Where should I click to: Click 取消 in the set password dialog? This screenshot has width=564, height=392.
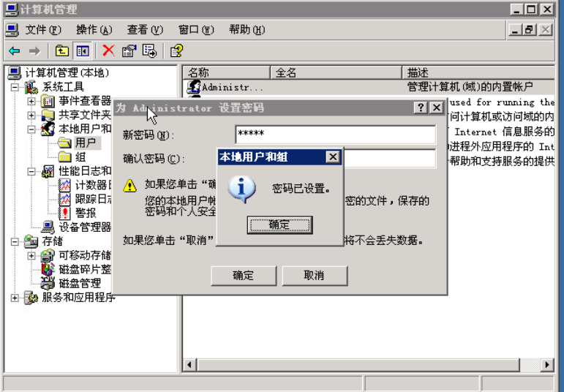315,276
